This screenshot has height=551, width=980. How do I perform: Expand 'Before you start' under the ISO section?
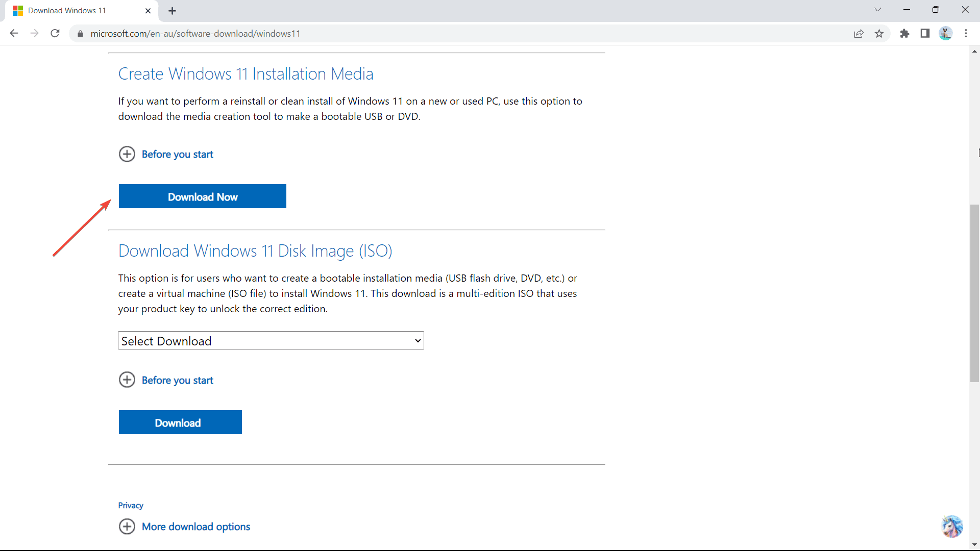point(177,380)
